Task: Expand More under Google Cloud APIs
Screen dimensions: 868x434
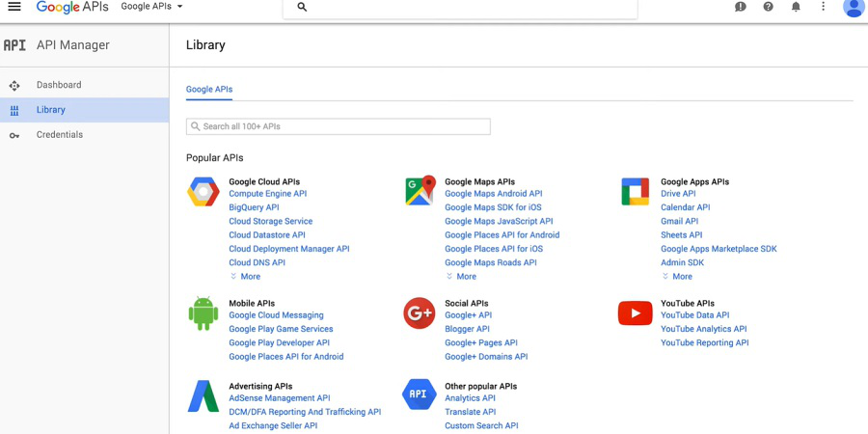Action: [245, 276]
